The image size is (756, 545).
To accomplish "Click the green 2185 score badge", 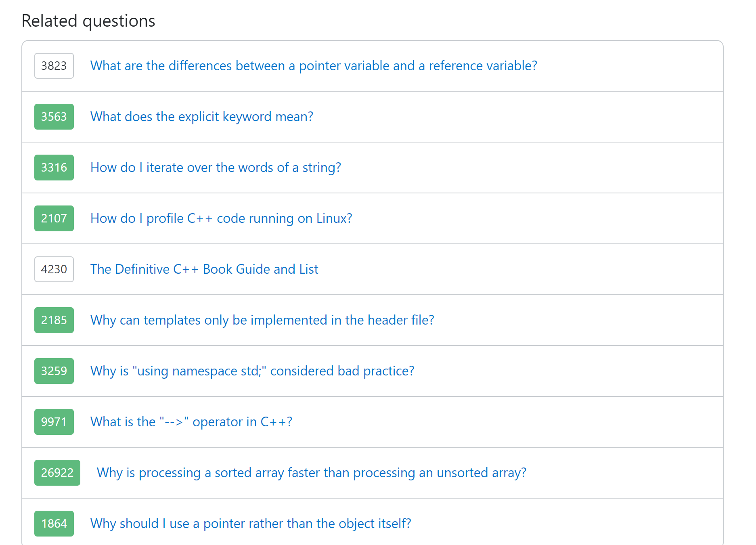I will pyautogui.click(x=54, y=320).
